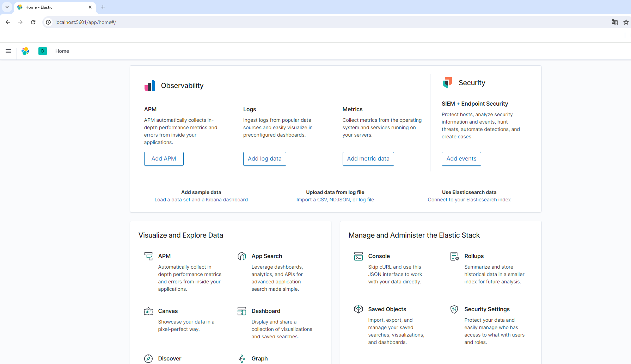Click the App Search icon
The height and width of the screenshot is (364, 631).
coord(242,256)
